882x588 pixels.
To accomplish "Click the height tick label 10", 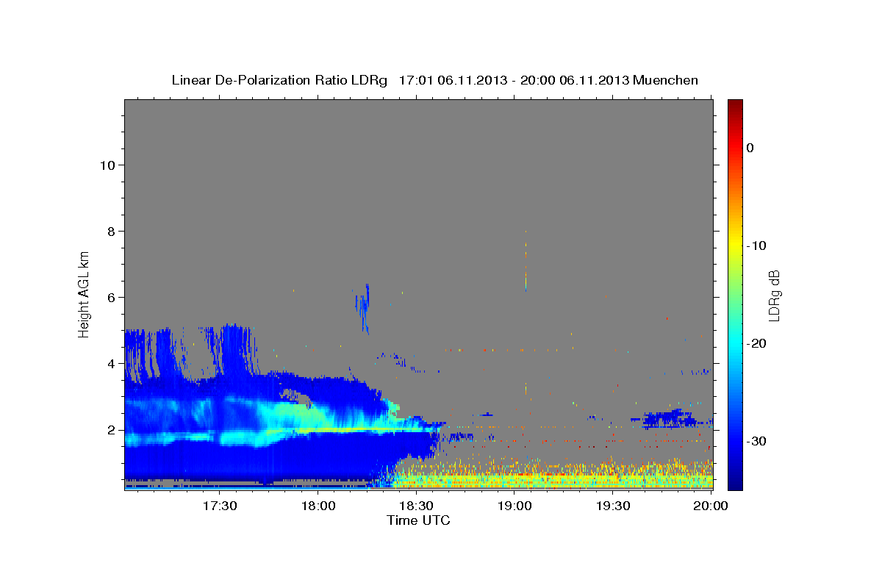I will click(x=107, y=165).
